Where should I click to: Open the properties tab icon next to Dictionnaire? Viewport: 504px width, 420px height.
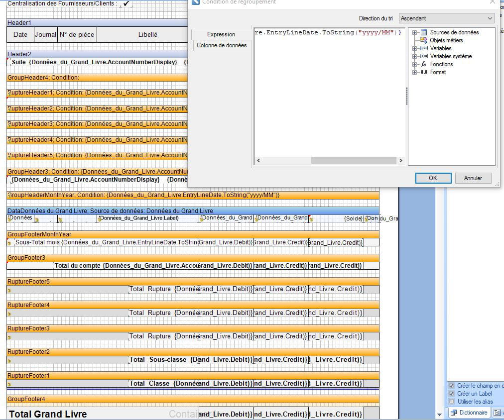tap(497, 413)
